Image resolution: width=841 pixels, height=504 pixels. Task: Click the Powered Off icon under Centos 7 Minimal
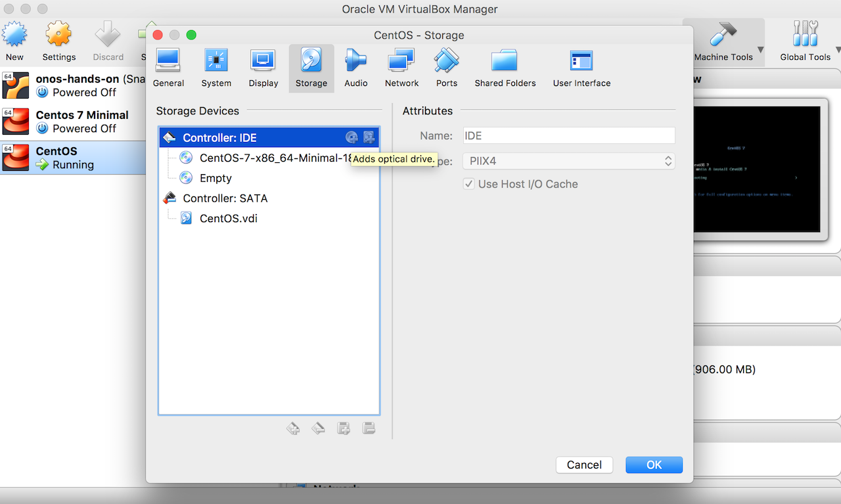coord(43,129)
